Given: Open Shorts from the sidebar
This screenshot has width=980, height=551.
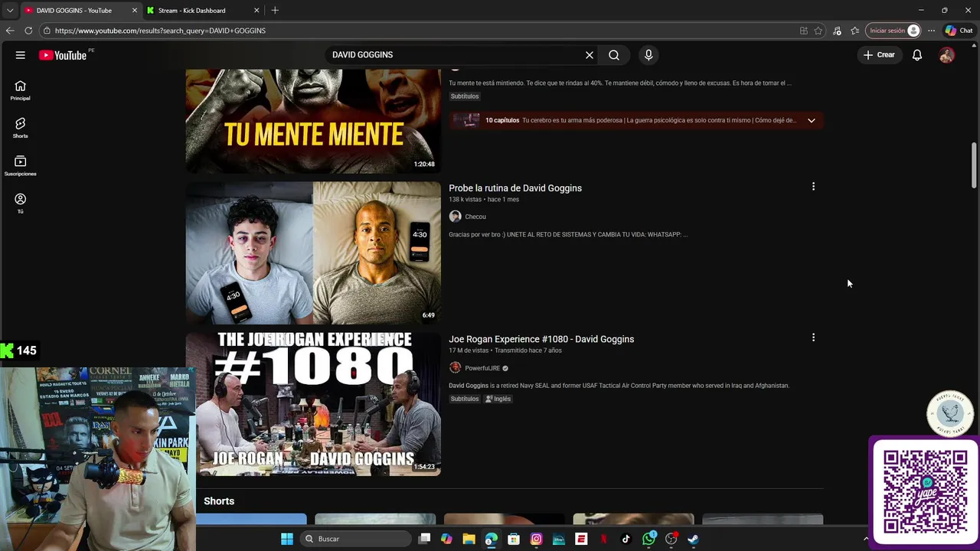Looking at the screenshot, I should [21, 128].
